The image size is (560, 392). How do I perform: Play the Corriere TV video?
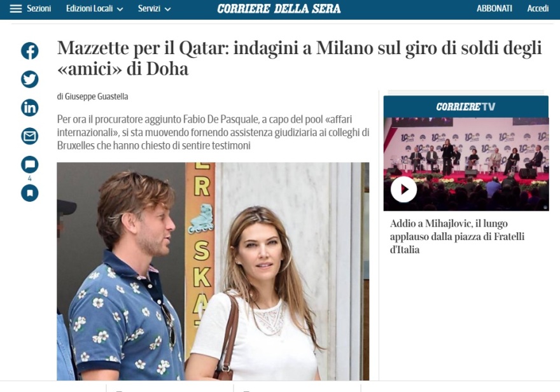[403, 189]
